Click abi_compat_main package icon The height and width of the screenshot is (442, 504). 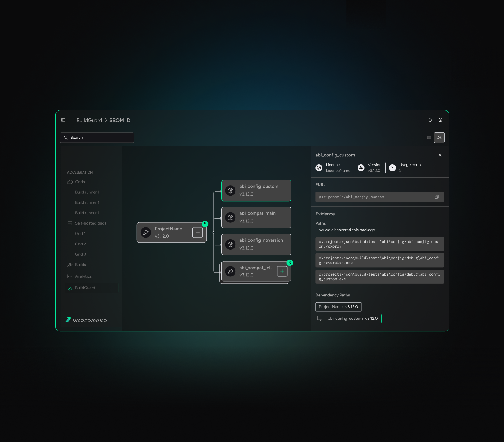[230, 217]
